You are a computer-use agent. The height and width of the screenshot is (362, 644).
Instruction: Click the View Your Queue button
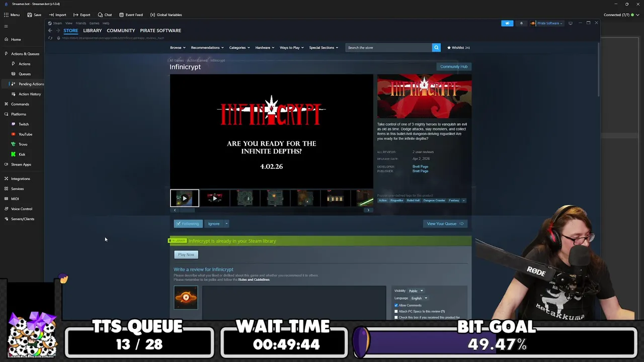pos(445,224)
